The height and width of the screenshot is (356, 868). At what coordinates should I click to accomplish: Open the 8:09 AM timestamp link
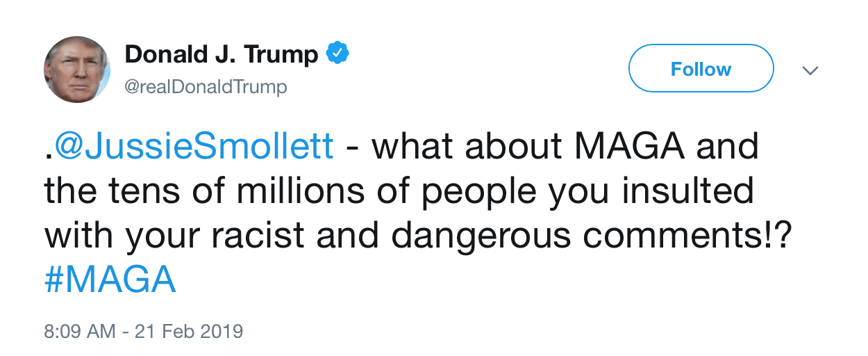pos(79,331)
